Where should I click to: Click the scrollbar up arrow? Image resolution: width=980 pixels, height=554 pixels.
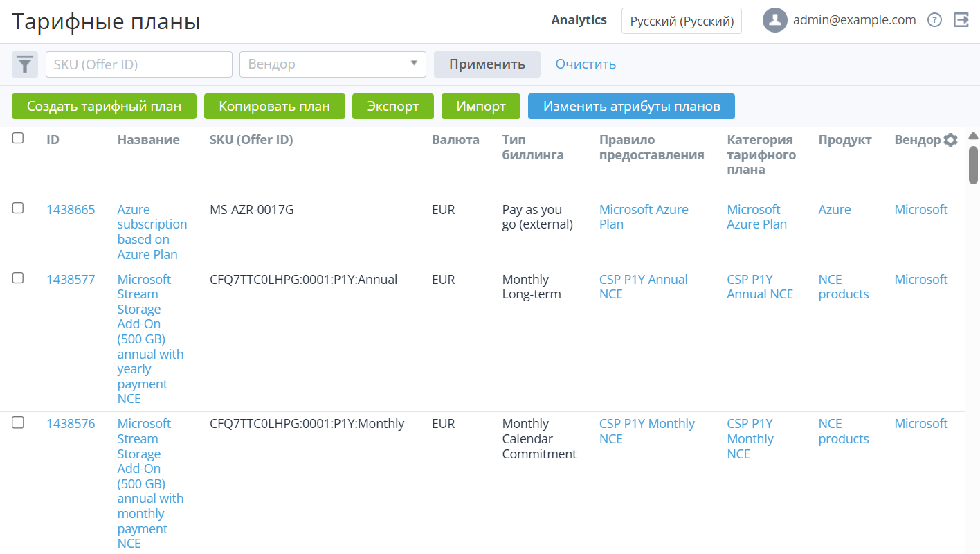pyautogui.click(x=973, y=136)
